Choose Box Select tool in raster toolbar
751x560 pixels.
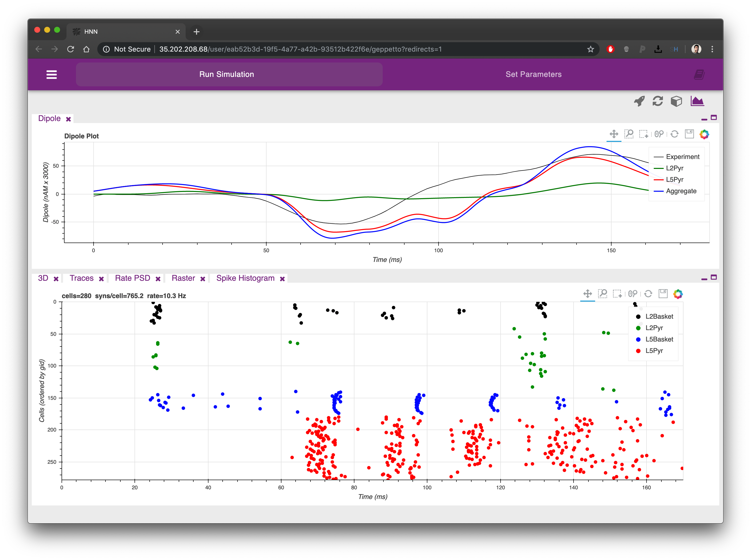pos(617,294)
